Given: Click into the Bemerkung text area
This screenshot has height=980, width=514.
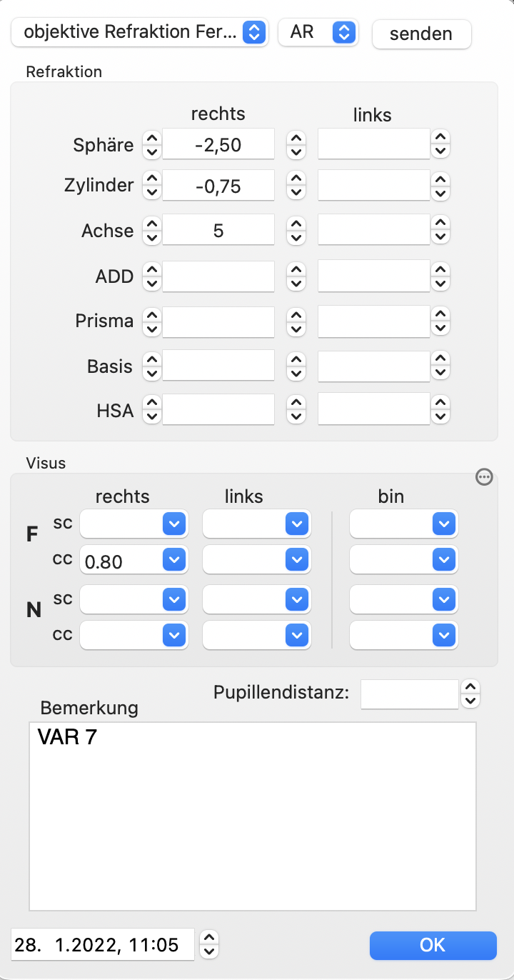Looking at the screenshot, I should (x=253, y=816).
